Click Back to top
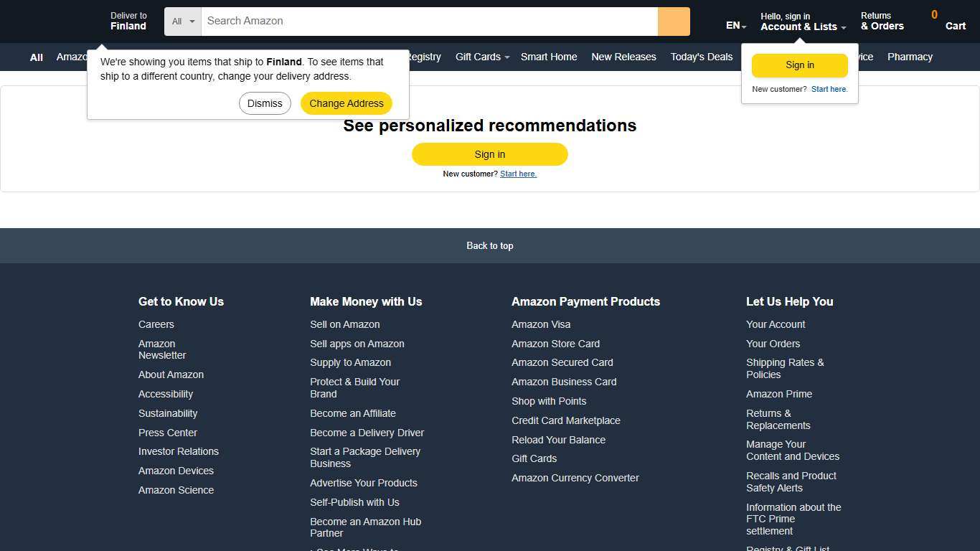Viewport: 980px width, 551px height. click(490, 245)
